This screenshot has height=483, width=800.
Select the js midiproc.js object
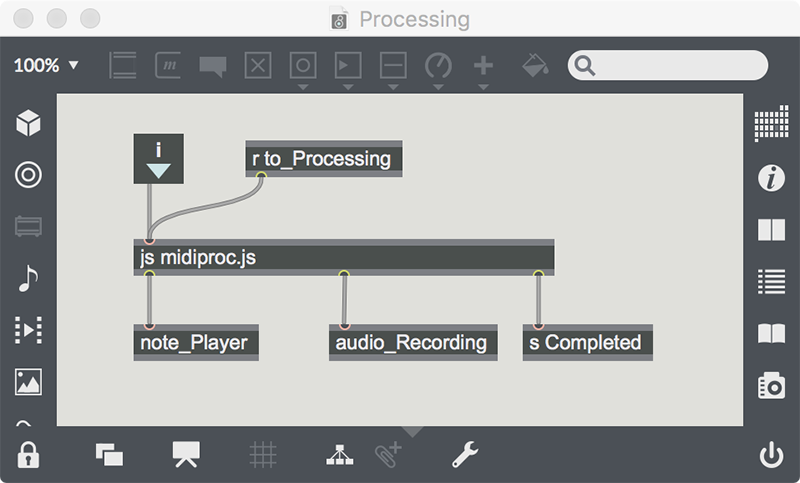tap(344, 258)
